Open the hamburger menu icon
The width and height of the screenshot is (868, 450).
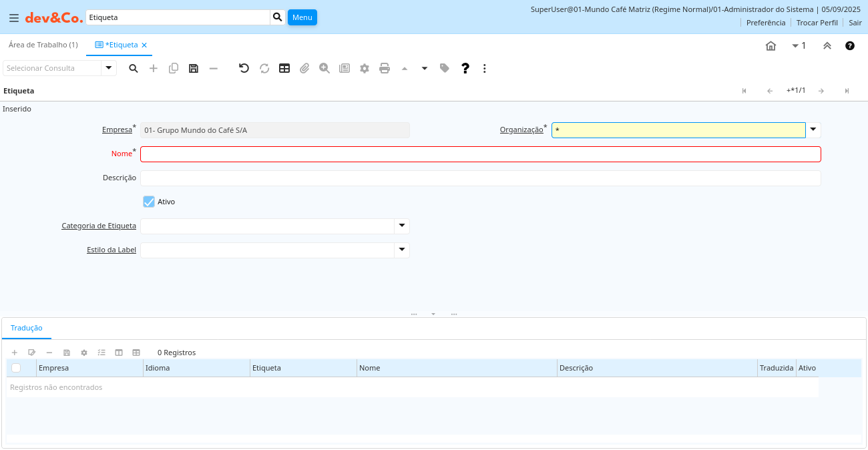[13, 17]
